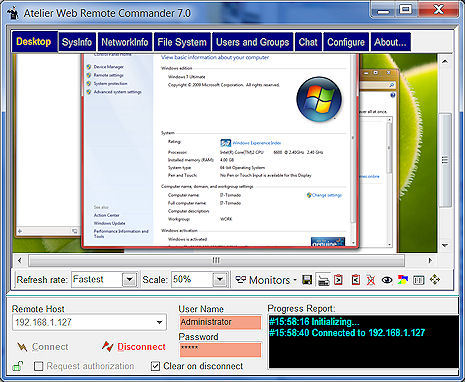Click the Password input field
Viewport: 465px width, 382px height.
[x=220, y=350]
